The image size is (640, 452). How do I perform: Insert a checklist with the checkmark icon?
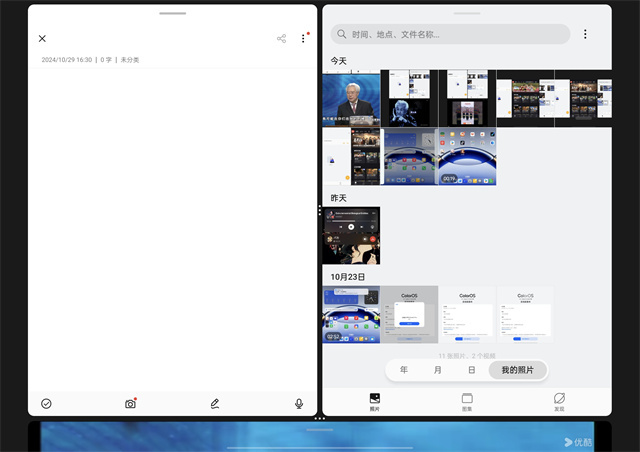pyautogui.click(x=46, y=403)
